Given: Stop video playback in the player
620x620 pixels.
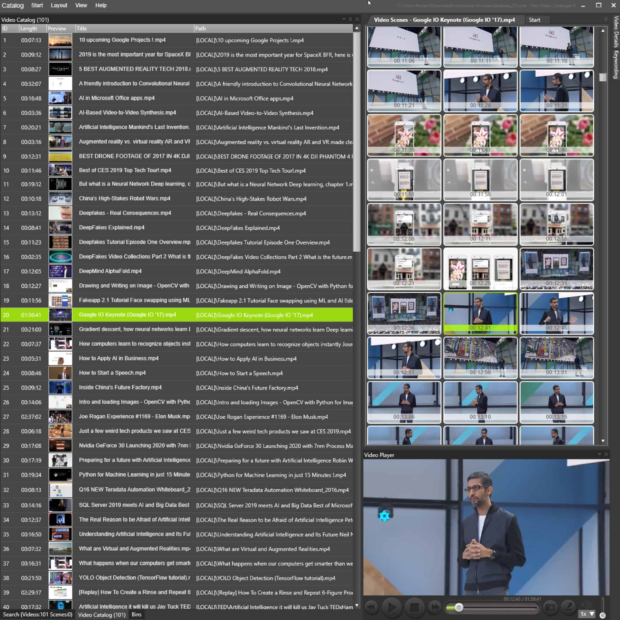Looking at the screenshot, I should point(414,607).
